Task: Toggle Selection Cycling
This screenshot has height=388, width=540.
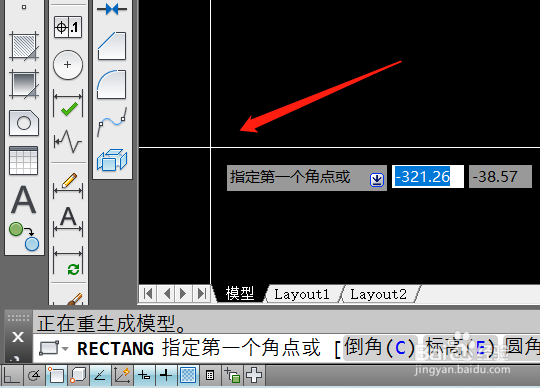Action: (232, 375)
